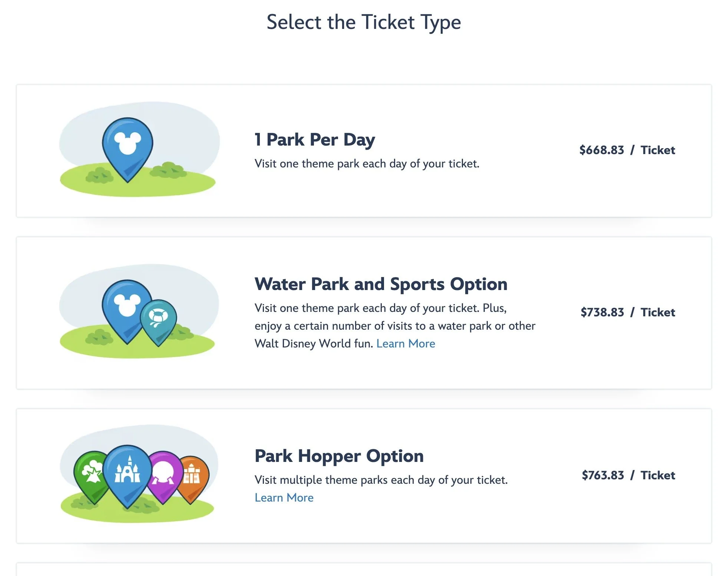The height and width of the screenshot is (576, 728).
Task: Click the teal water park pin icon
Action: point(159,319)
